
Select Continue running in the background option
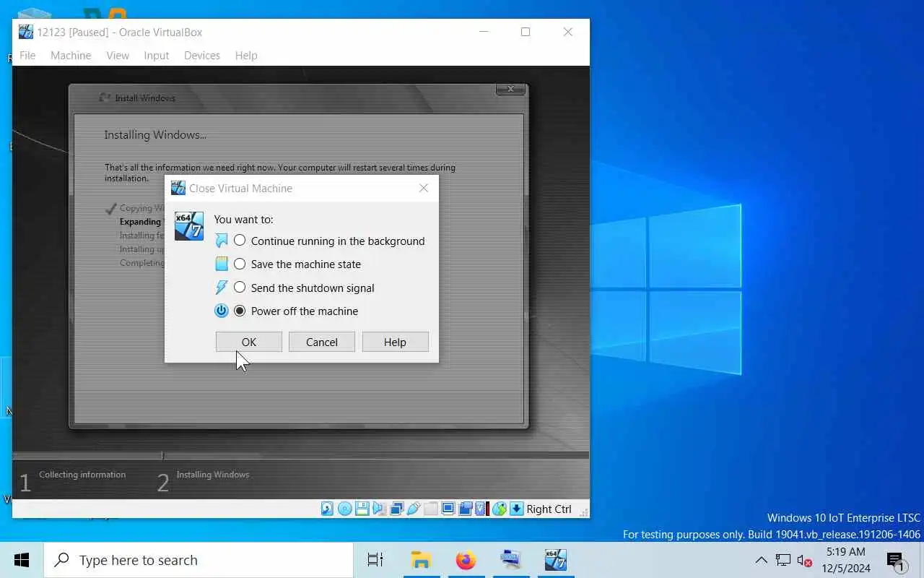point(330,241)
